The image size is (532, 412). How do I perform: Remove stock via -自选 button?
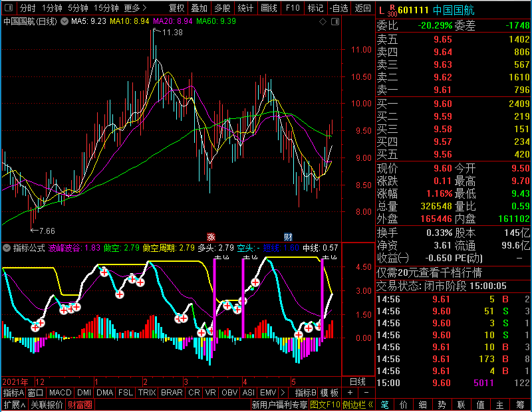click(x=339, y=8)
